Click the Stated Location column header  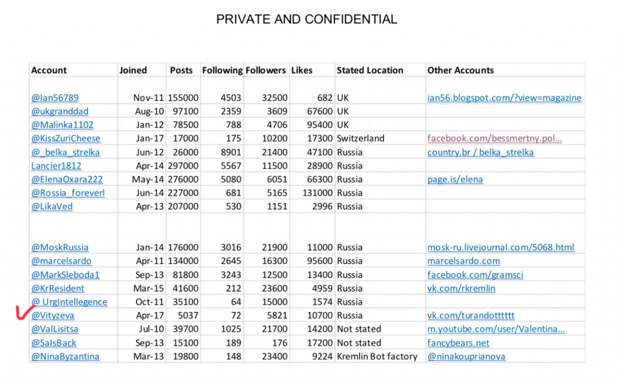(x=370, y=70)
